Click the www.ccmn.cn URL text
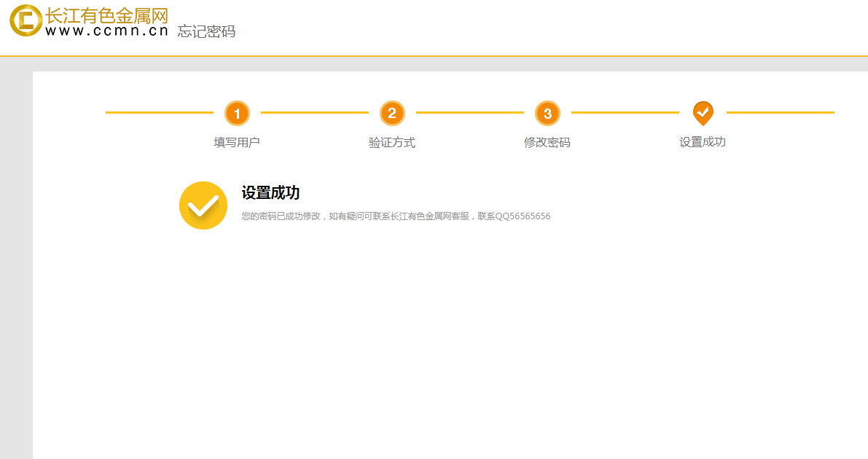Image resolution: width=868 pixels, height=459 pixels. click(106, 31)
